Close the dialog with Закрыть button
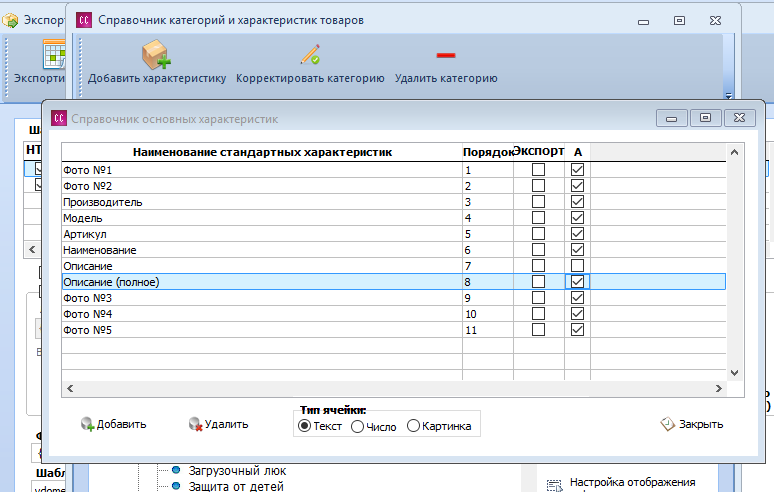774x492 pixels. [x=692, y=424]
